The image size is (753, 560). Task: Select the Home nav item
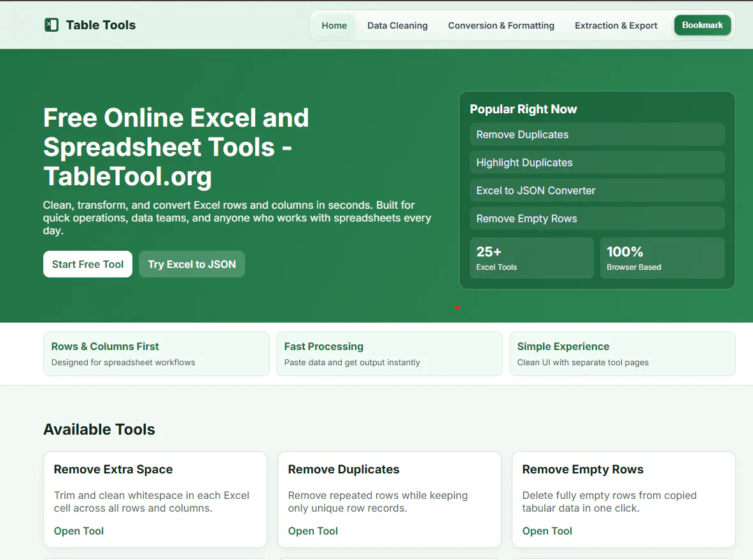334,25
